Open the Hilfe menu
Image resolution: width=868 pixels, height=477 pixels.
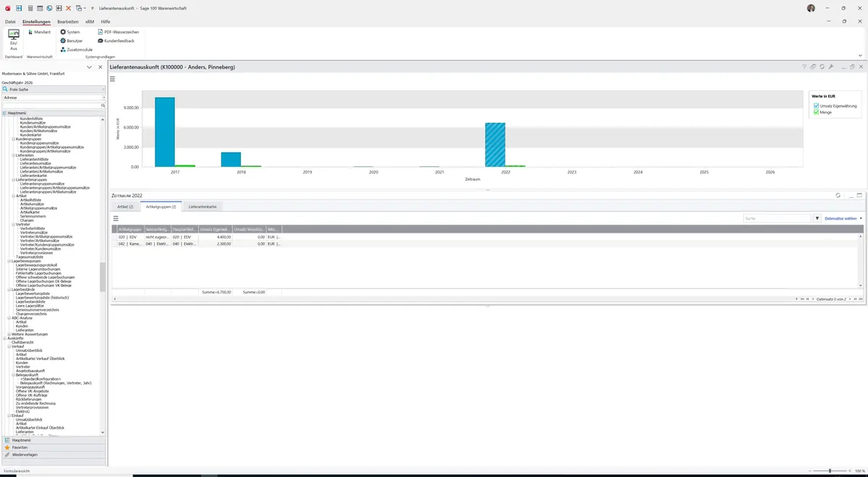pyautogui.click(x=106, y=22)
